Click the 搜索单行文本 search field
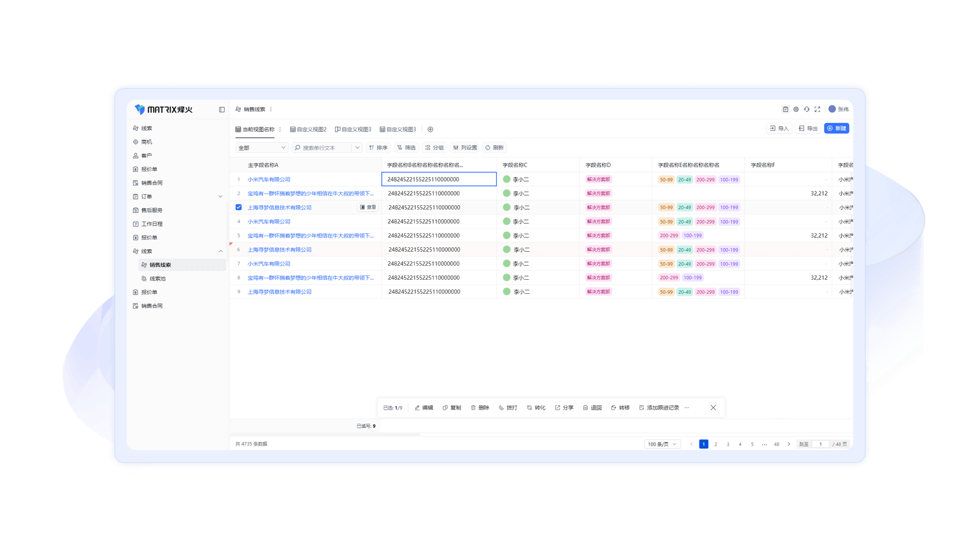 click(326, 148)
